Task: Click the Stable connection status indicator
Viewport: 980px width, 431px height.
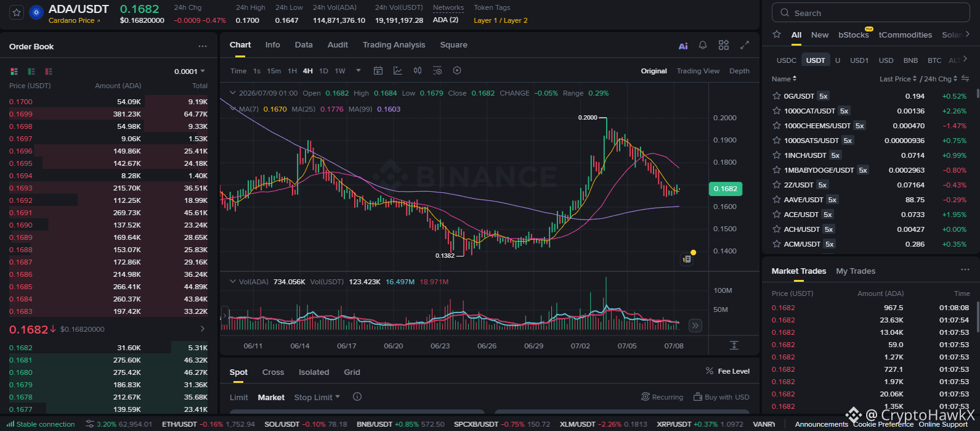Action: point(42,424)
